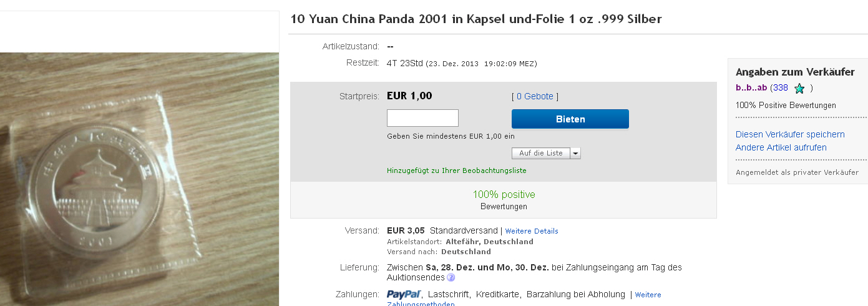The width and height of the screenshot is (868, 306).
Task: Click the PayPal logo
Action: (x=404, y=294)
